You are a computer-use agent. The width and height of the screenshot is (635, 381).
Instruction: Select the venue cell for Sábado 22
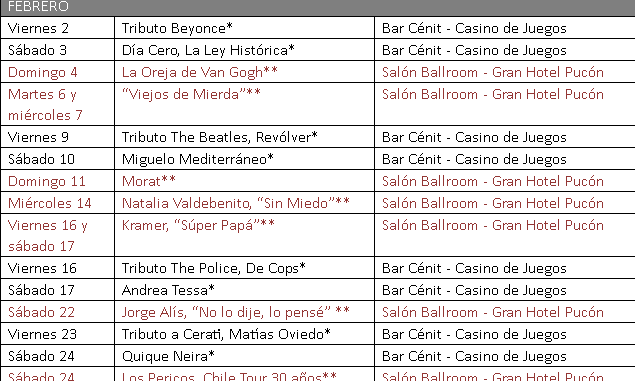click(505, 312)
